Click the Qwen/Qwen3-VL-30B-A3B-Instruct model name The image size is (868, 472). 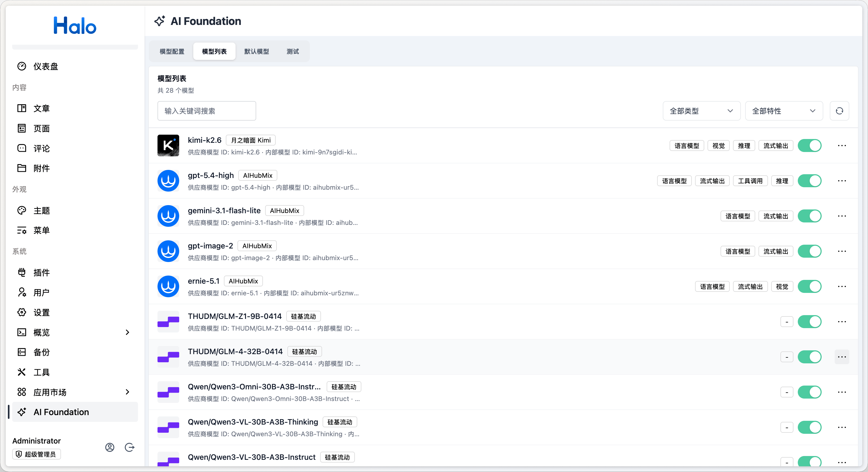point(251,457)
